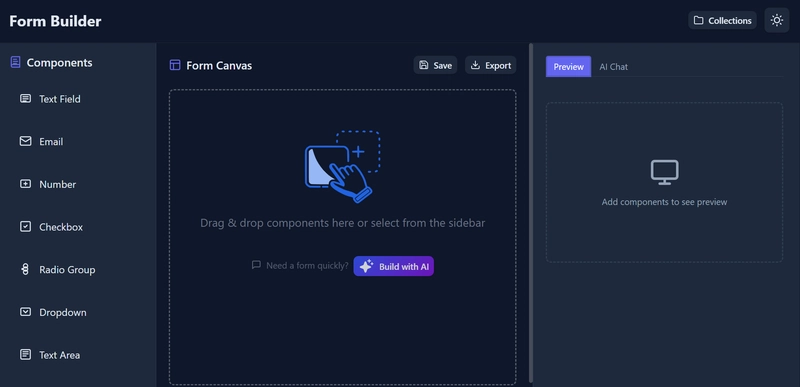800x387 pixels.
Task: Open Collections
Action: pos(722,20)
